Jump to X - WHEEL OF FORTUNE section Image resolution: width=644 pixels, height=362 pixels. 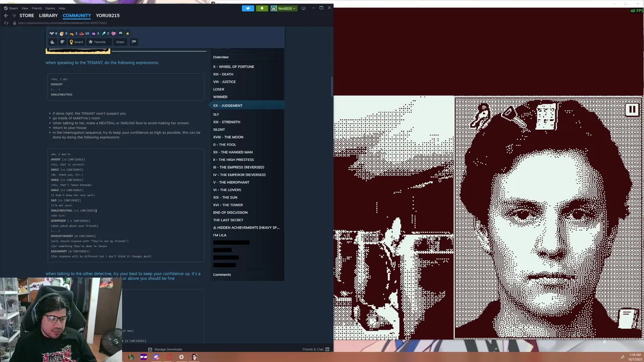[233, 67]
